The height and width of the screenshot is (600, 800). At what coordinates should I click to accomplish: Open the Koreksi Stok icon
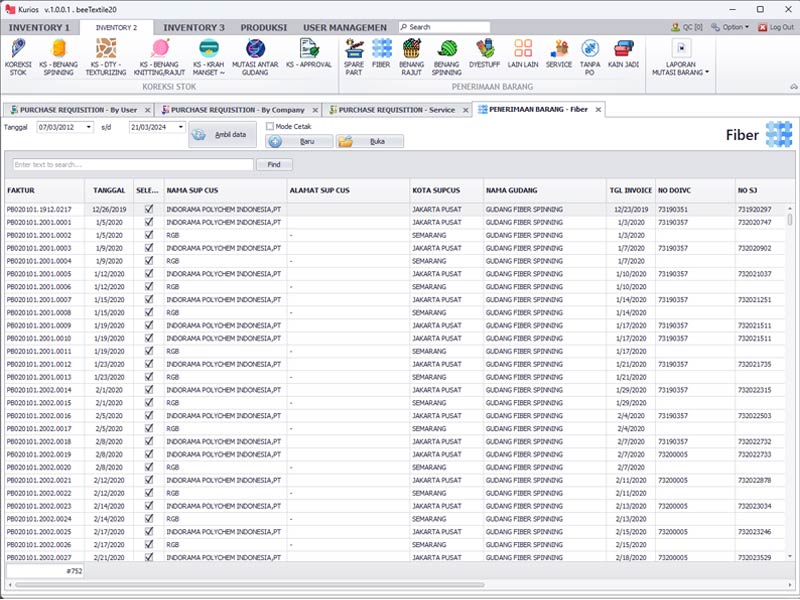pos(18,52)
